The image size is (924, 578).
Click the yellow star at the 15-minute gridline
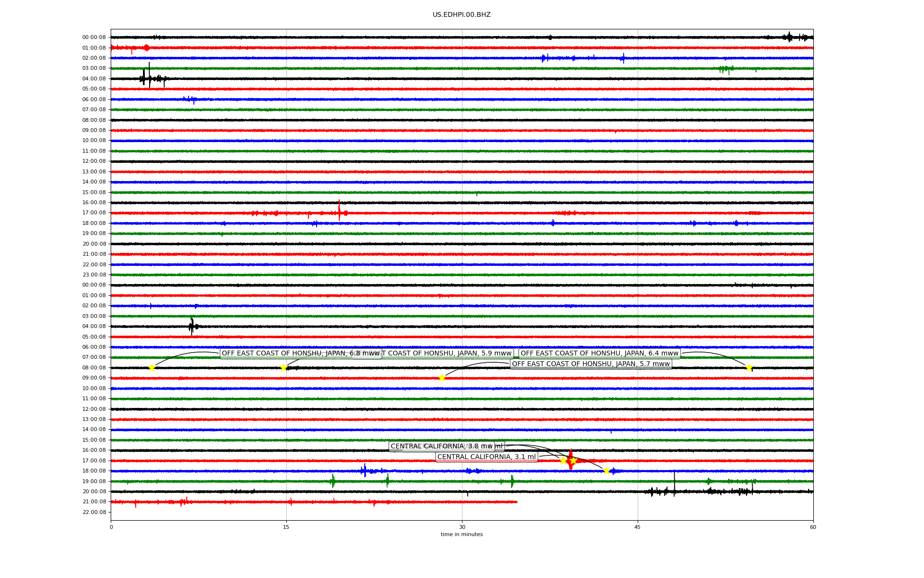[283, 368]
